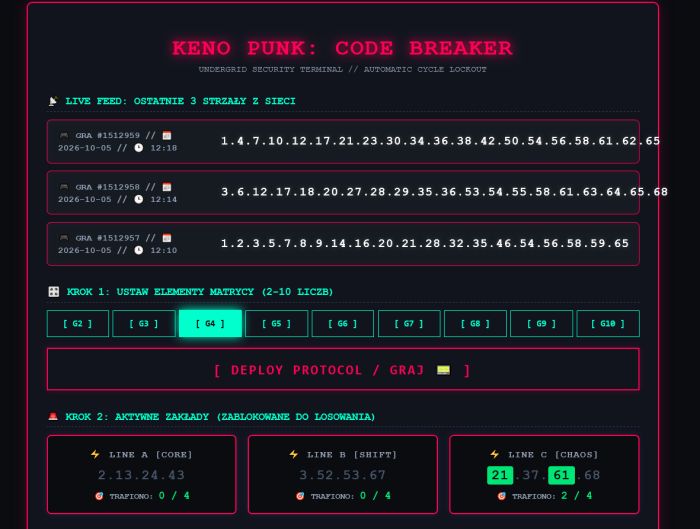Pick the G7 numbers option
The image size is (700, 529).
(409, 324)
